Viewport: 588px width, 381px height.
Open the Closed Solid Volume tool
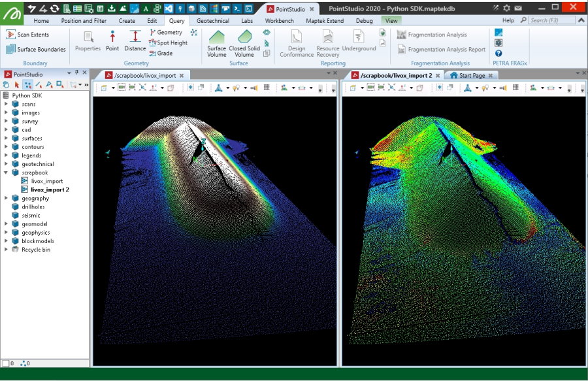tap(244, 44)
